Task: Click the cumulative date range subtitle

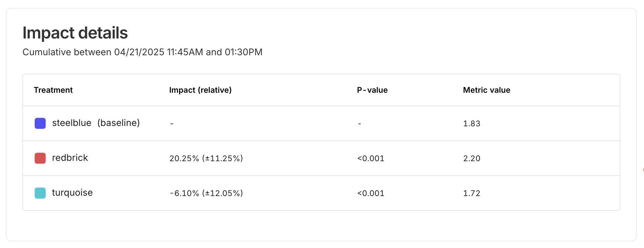Action: pyautogui.click(x=142, y=52)
